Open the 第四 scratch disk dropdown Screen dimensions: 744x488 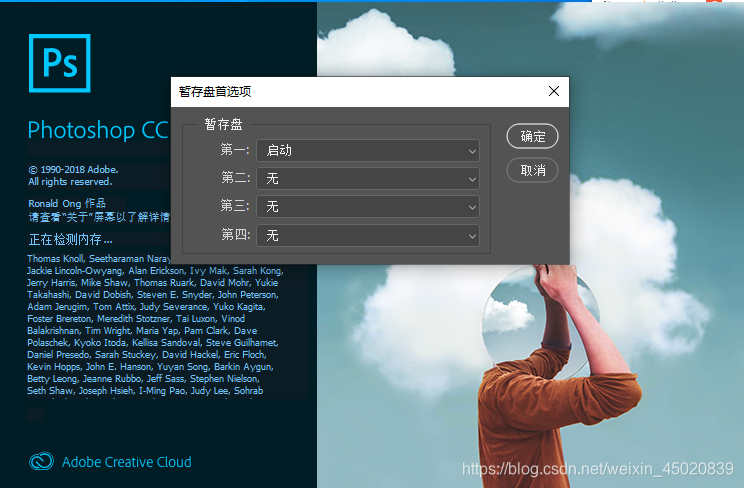[x=368, y=235]
